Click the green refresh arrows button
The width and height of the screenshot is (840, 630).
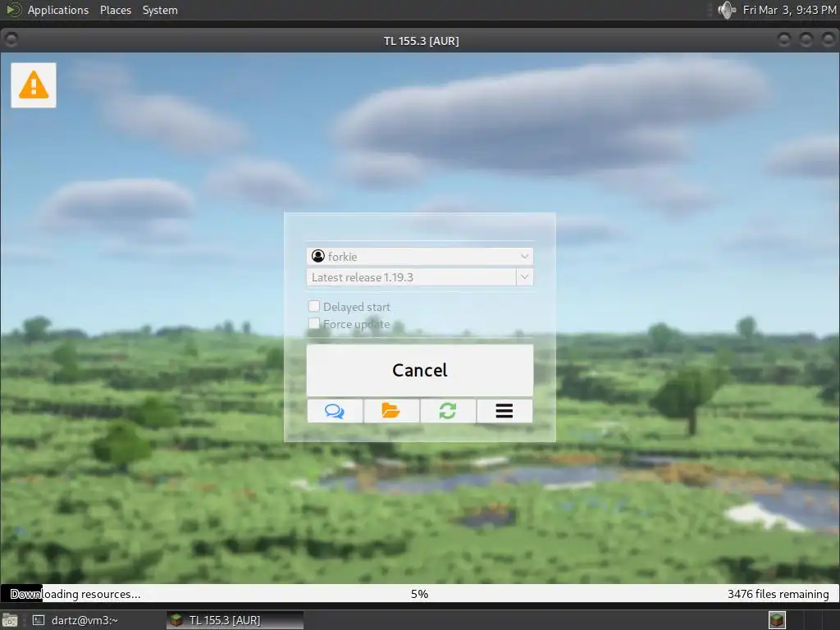[x=448, y=411]
